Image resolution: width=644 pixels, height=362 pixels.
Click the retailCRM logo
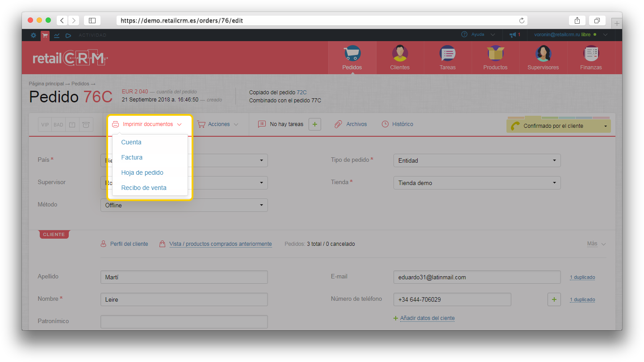71,59
